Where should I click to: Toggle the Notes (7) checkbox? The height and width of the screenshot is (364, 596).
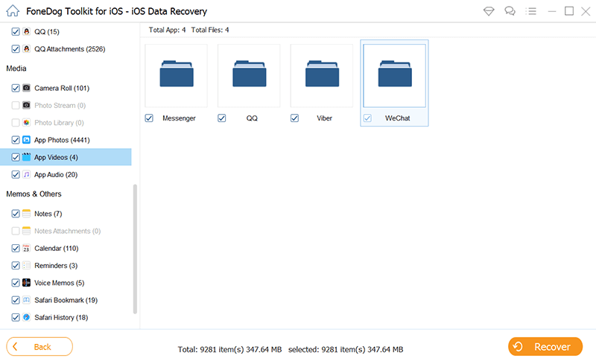pos(15,214)
